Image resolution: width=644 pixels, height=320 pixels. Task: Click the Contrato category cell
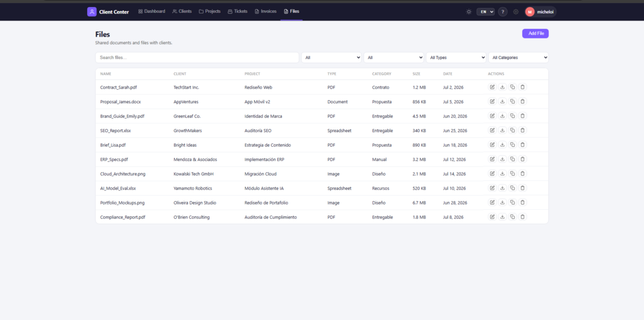[381, 87]
